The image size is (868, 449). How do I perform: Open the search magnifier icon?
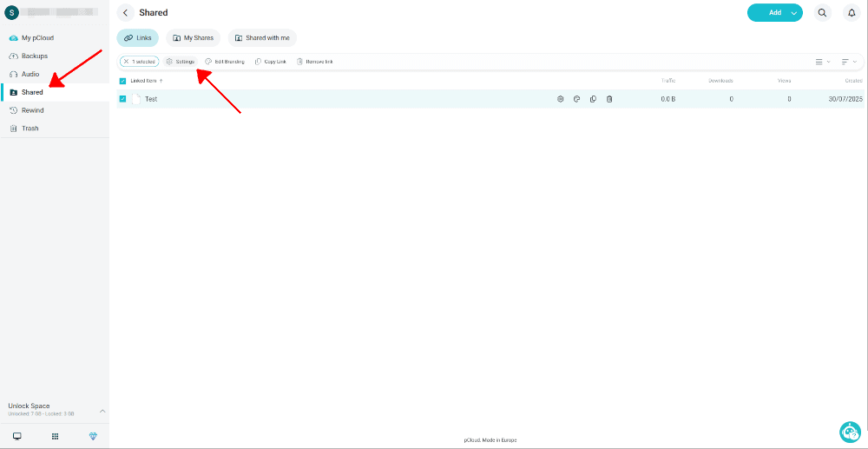823,13
